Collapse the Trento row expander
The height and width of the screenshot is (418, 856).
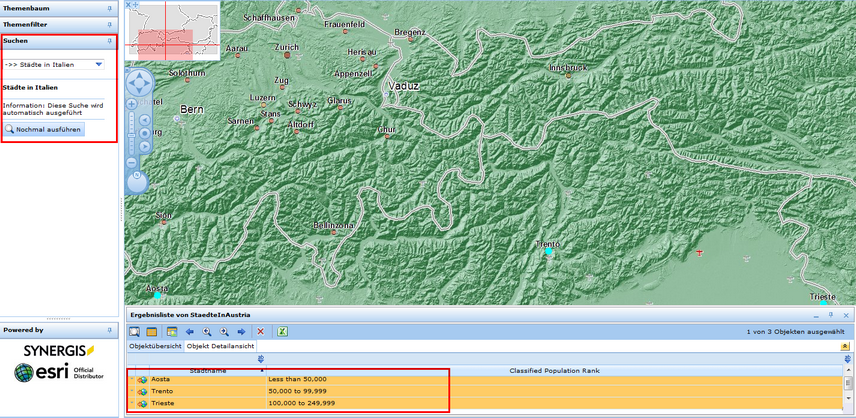132,391
